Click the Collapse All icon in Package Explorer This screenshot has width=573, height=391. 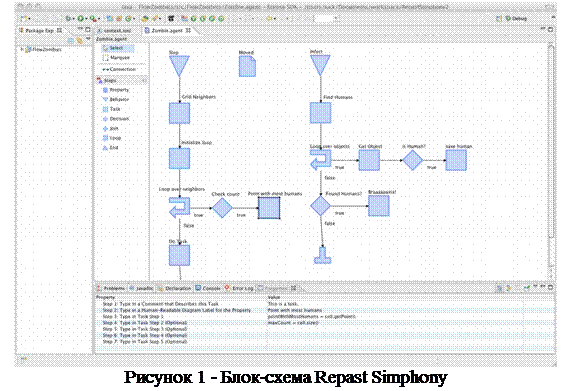pos(71,40)
